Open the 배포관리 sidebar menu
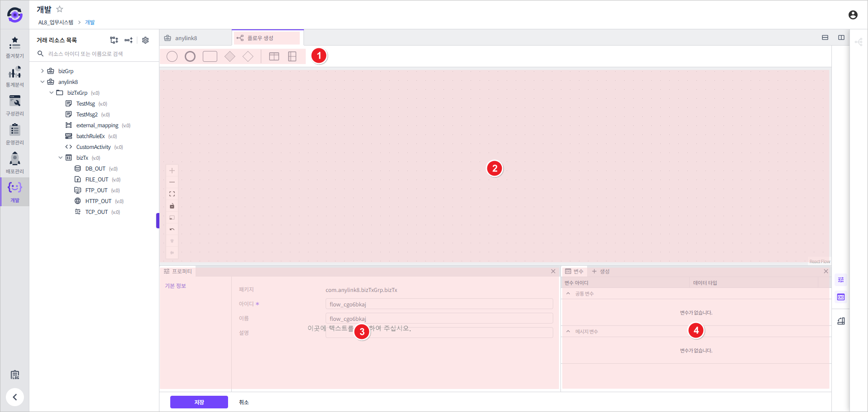868x412 pixels. pyautogui.click(x=15, y=163)
